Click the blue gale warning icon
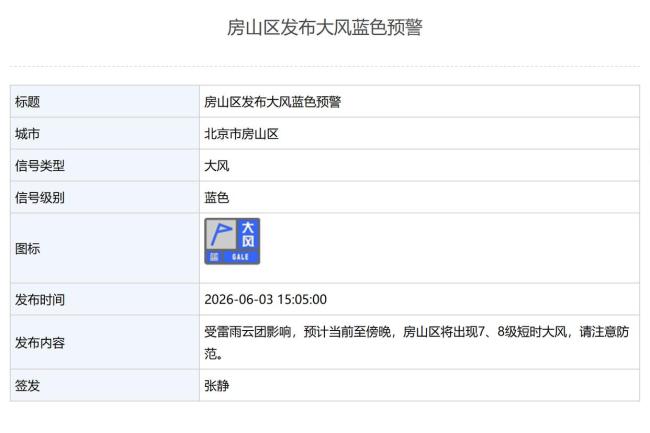The height and width of the screenshot is (433, 650). tap(232, 241)
